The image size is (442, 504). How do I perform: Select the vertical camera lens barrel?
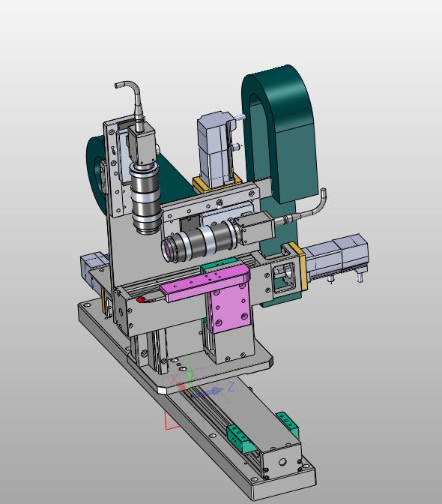coord(145,198)
